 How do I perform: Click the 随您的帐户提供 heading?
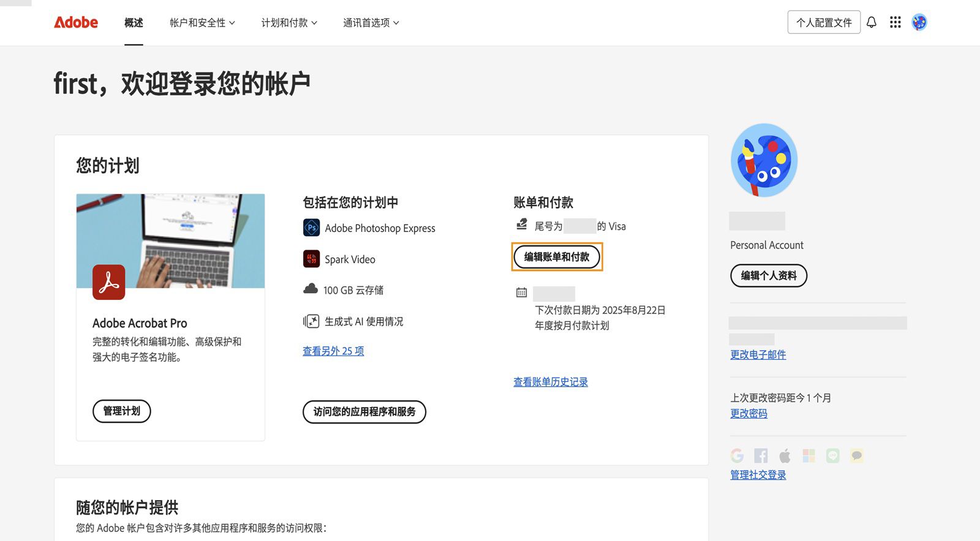click(x=127, y=507)
